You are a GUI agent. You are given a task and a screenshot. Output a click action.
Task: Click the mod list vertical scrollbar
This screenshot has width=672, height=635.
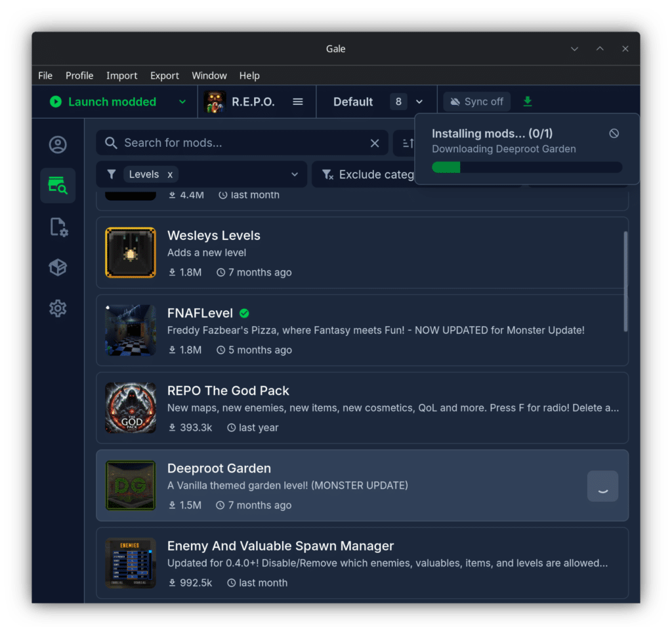point(625,281)
